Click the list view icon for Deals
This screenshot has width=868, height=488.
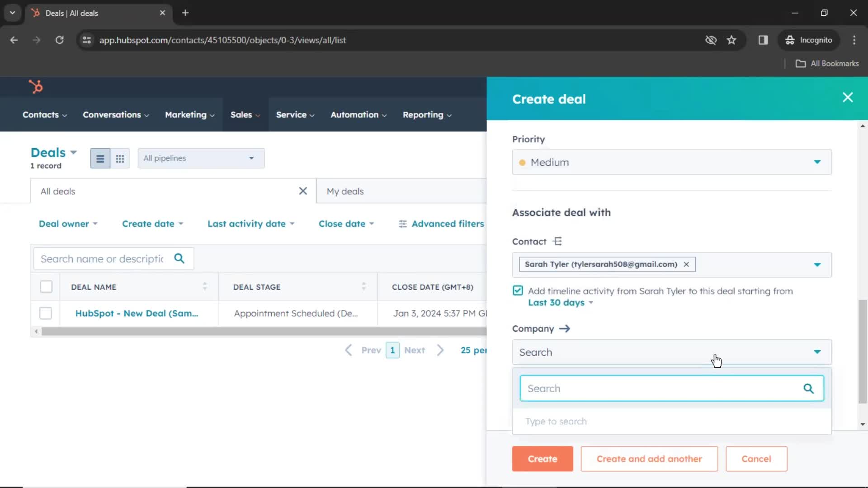tap(99, 158)
